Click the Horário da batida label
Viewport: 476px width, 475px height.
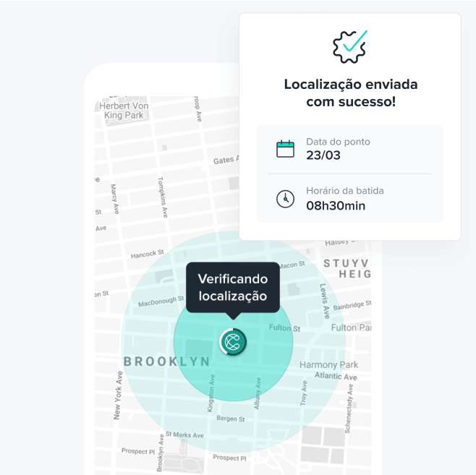point(345,191)
